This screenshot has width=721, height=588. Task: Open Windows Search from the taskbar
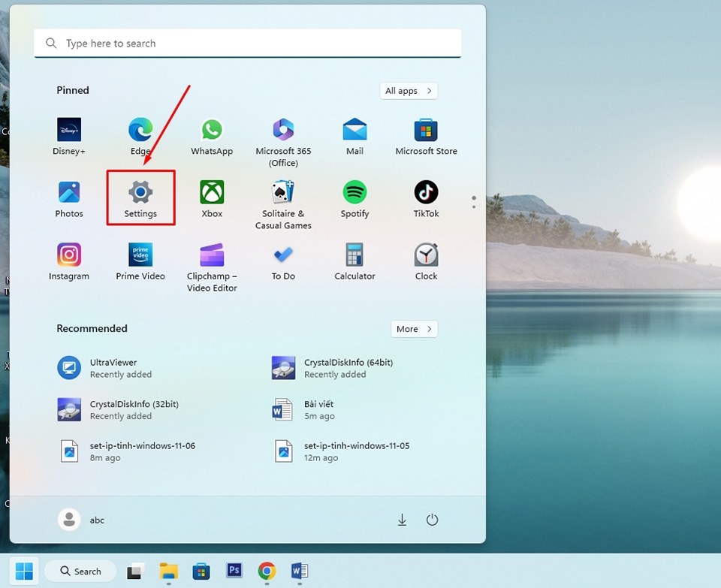[x=80, y=571]
